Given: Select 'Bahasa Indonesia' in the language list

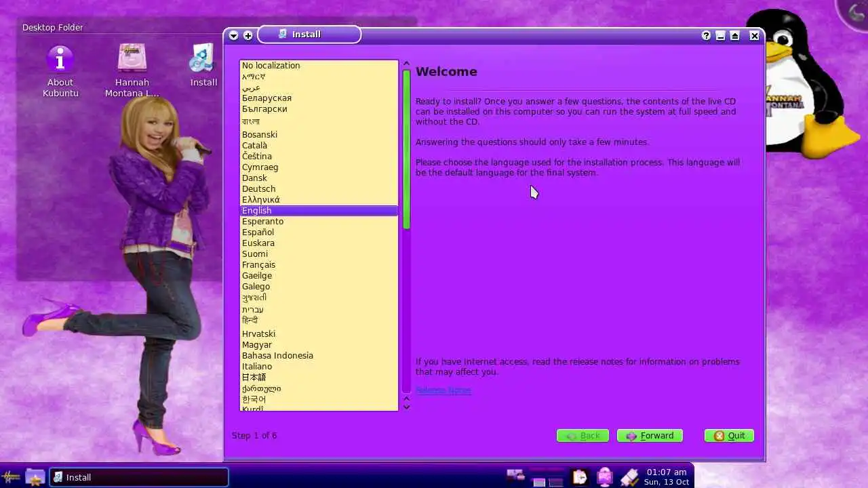Looking at the screenshot, I should (319, 356).
